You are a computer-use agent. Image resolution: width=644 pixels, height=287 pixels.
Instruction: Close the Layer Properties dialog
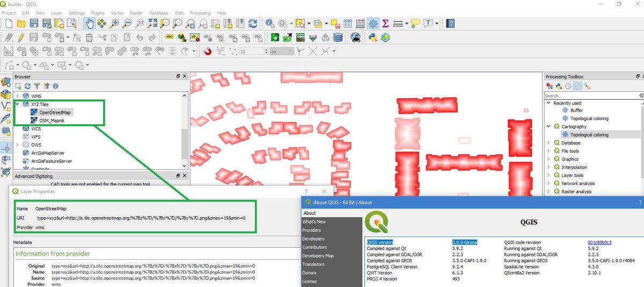click(324, 191)
